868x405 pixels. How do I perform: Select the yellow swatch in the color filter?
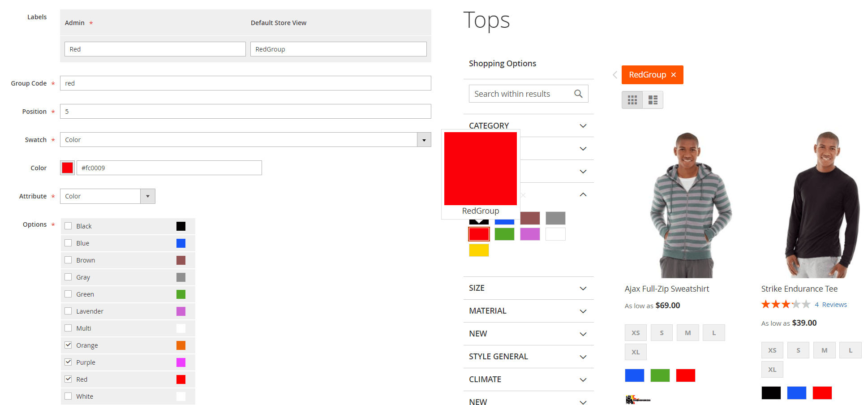click(478, 250)
